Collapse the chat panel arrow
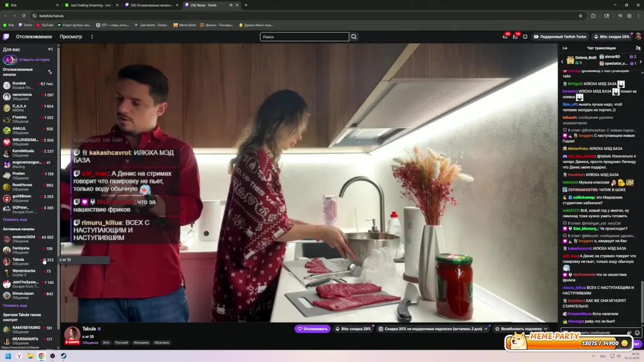Screen dimensions: 644x362 pos(565,48)
